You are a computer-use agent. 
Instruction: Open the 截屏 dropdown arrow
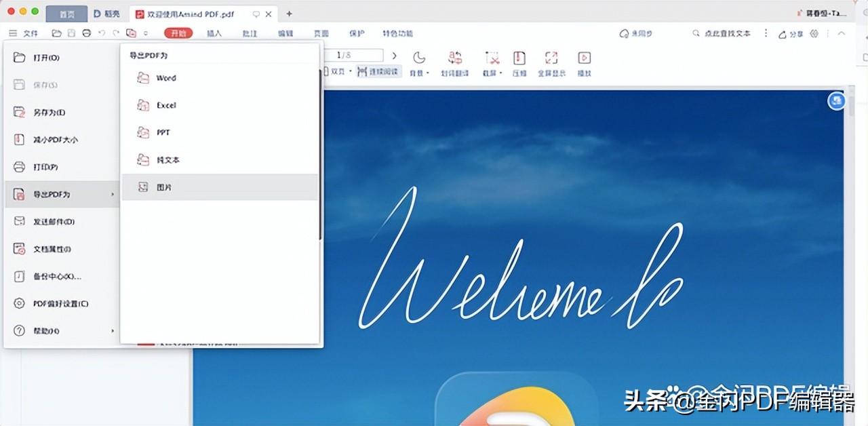pos(500,73)
